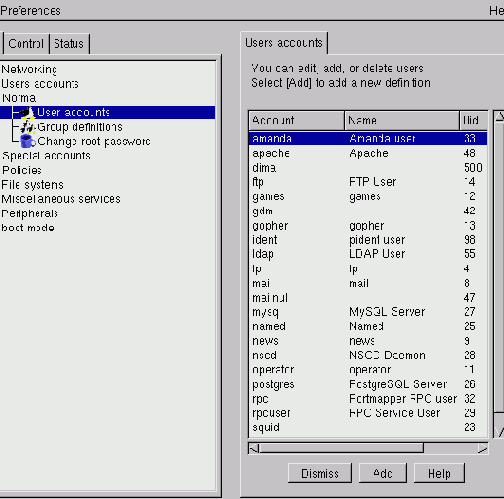Click the Uid value 500
This screenshot has width=504, height=499.
coord(473,168)
